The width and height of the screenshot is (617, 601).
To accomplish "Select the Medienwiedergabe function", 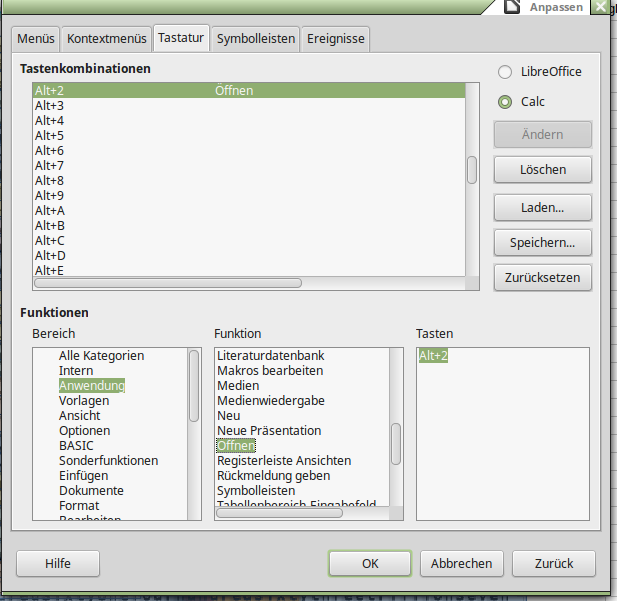I will point(271,400).
